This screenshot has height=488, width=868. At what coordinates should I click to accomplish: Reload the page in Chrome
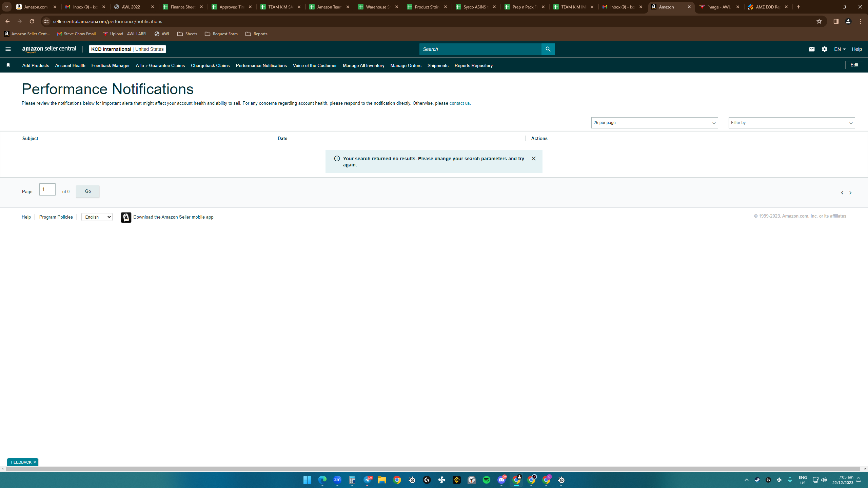pyautogui.click(x=32, y=21)
